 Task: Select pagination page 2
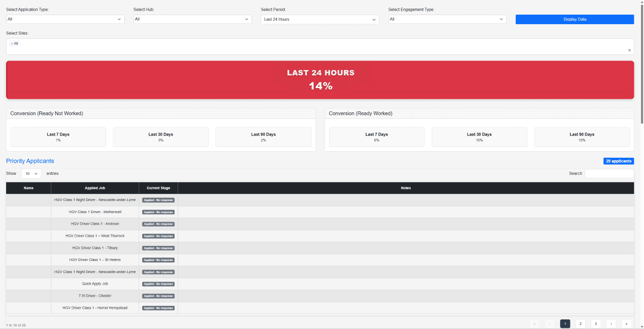(x=581, y=323)
